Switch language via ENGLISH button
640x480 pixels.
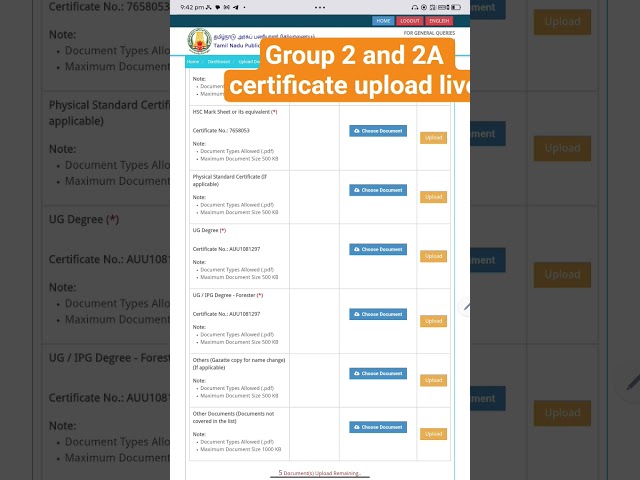[439, 21]
